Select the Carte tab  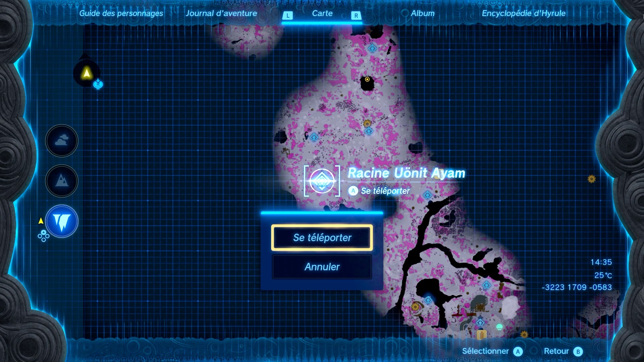coord(322,13)
